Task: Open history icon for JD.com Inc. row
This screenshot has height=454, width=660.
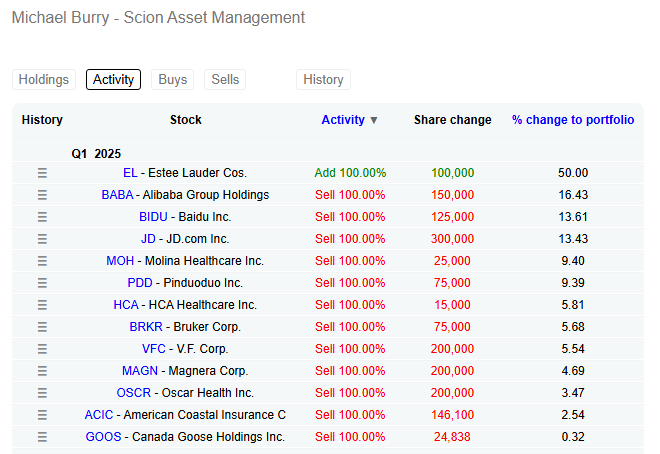Action: click(42, 239)
